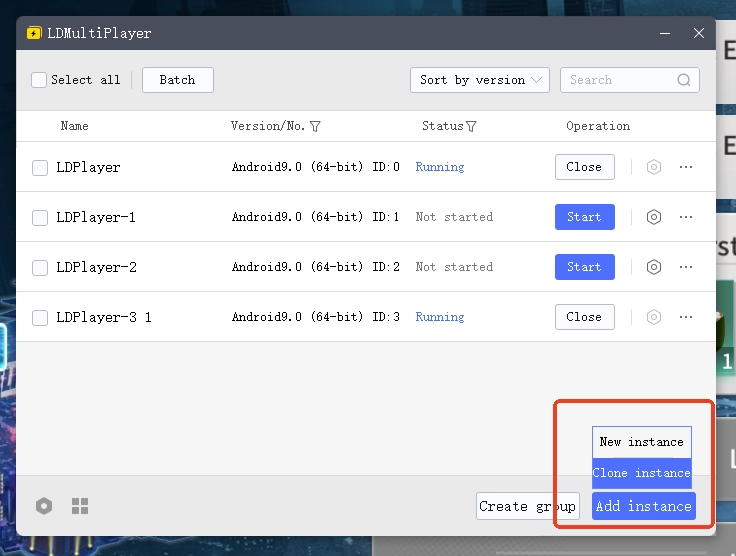Open settings for LDPlayer-2 instance
The image size is (736, 556).
[654, 267]
